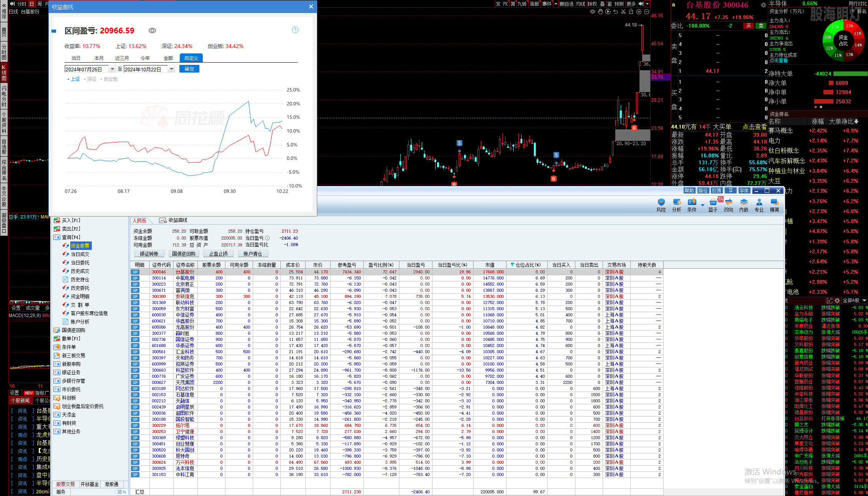Expand the 查询[F4] tree node
Image resolution: width=868 pixels, height=496 pixels.
pyautogui.click(x=57, y=237)
